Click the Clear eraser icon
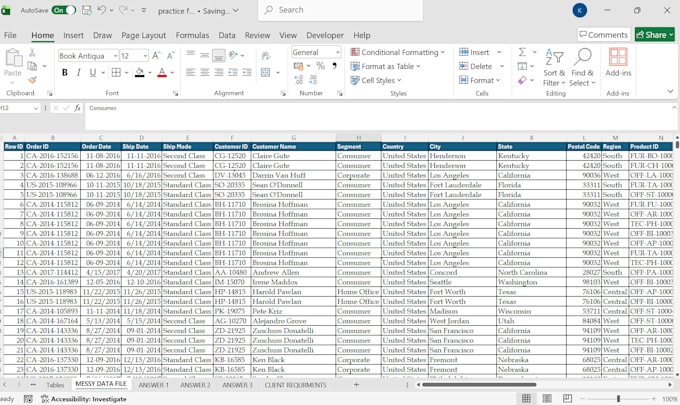Viewport: 680px width, 405px height. [x=522, y=80]
